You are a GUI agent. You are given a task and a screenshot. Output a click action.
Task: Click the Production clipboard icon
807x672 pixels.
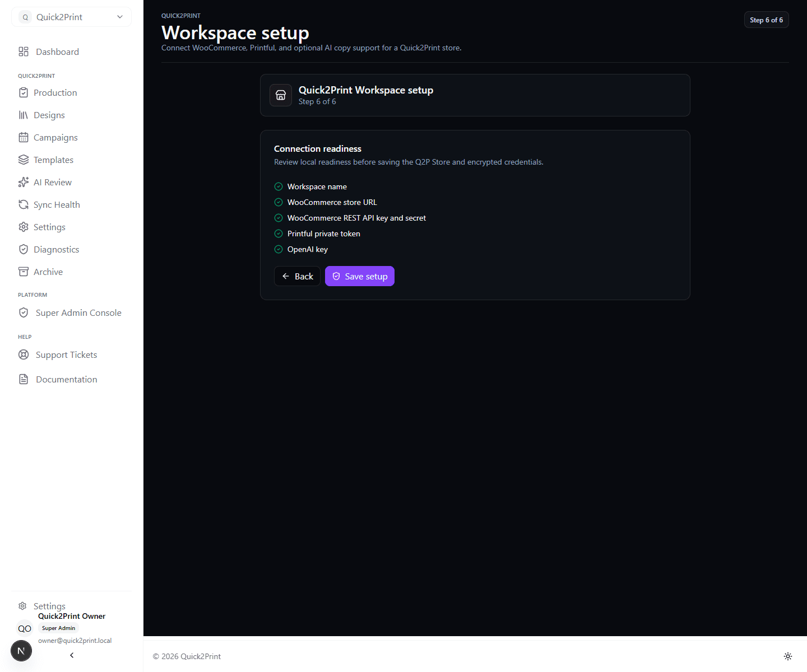[24, 92]
